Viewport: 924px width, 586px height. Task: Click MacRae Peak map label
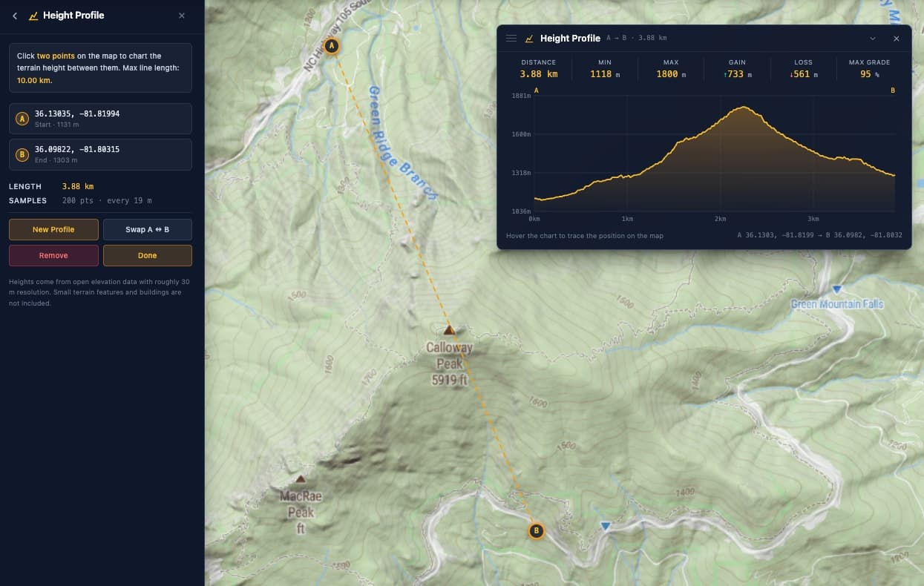301,512
